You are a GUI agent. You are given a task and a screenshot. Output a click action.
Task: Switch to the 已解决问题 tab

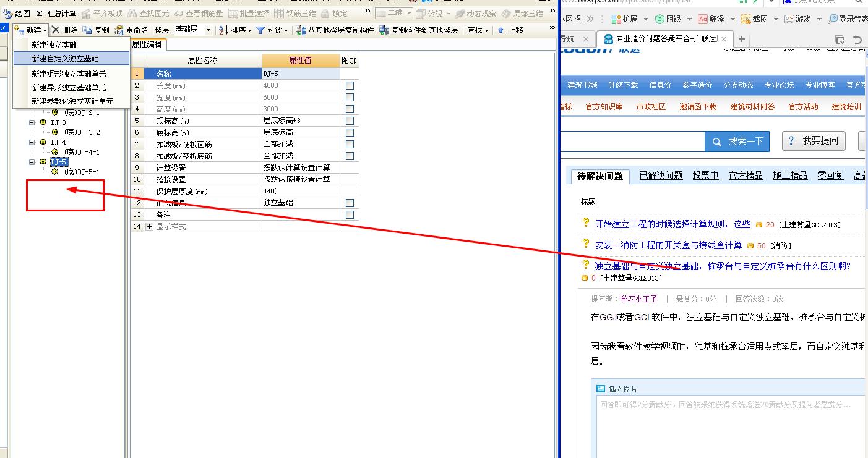pos(661,176)
